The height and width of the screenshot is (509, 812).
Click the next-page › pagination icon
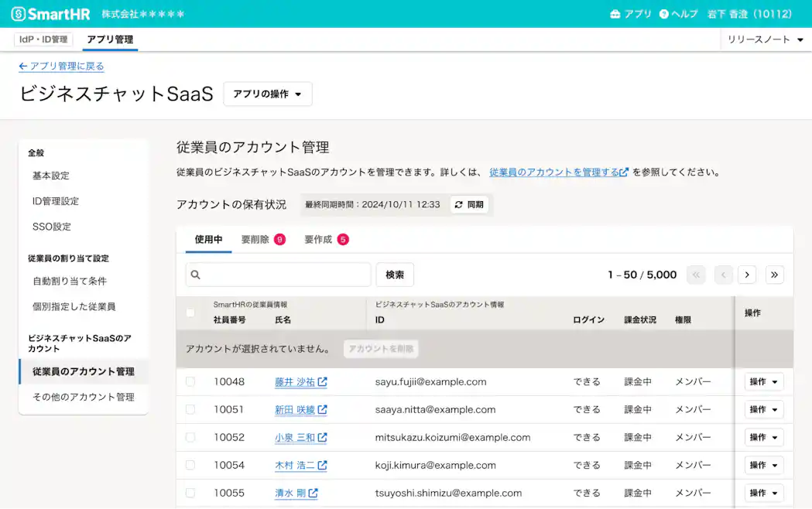point(746,275)
